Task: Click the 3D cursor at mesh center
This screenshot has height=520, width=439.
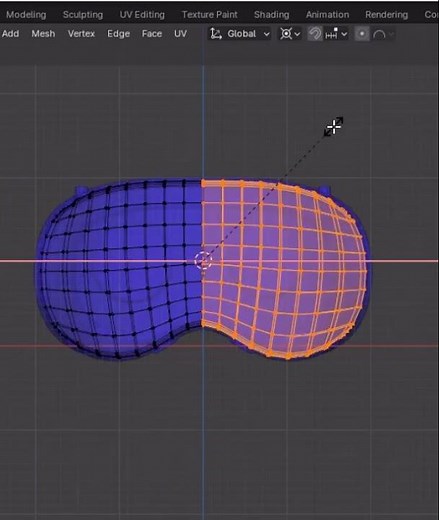Action: pos(203,260)
